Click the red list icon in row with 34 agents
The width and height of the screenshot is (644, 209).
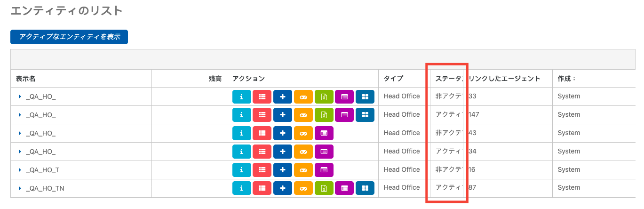[x=262, y=152]
